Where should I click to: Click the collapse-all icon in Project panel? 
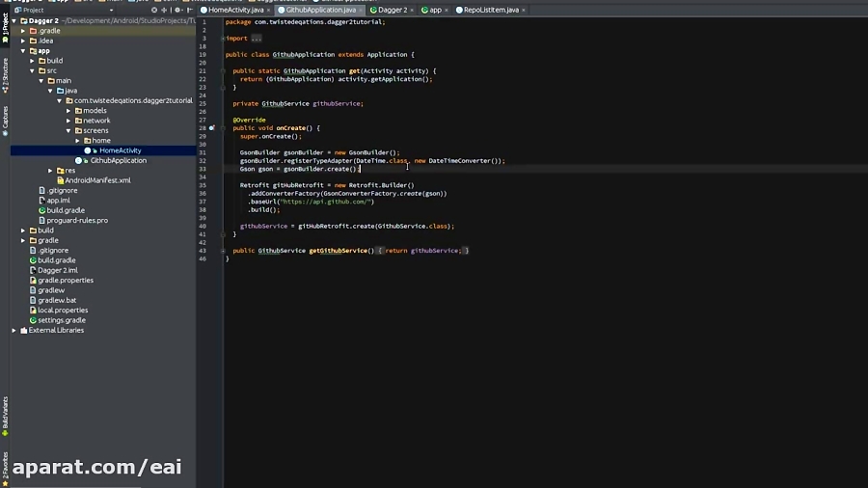point(164,10)
